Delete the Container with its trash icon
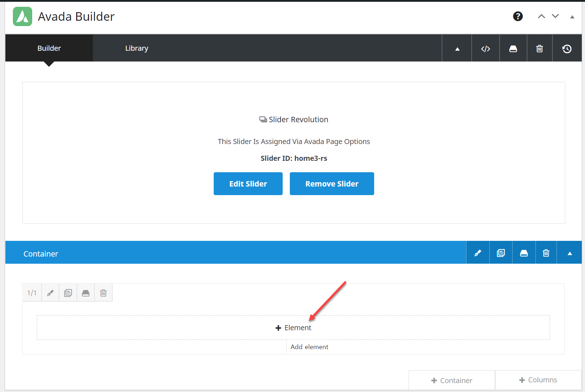Image resolution: width=585 pixels, height=392 pixels. point(546,253)
